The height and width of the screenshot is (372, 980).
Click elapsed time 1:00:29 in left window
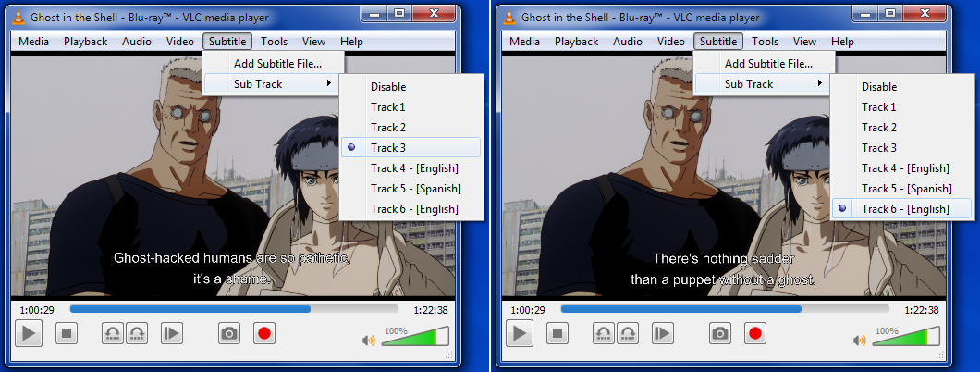pos(37,309)
